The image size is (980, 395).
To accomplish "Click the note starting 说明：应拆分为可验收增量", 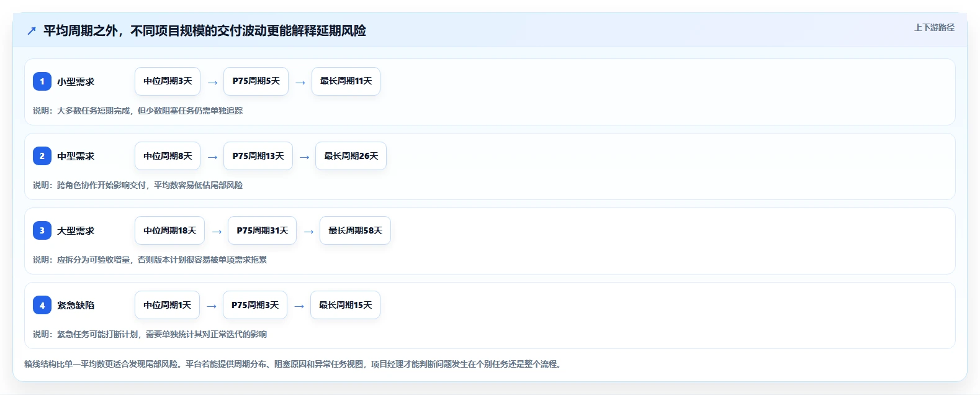I will click(x=150, y=260).
